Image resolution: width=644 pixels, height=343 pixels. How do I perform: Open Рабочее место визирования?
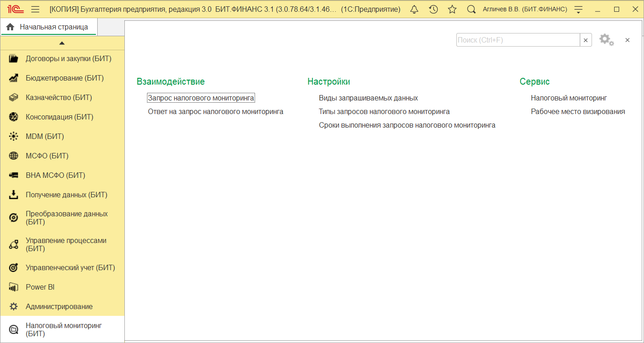578,111
